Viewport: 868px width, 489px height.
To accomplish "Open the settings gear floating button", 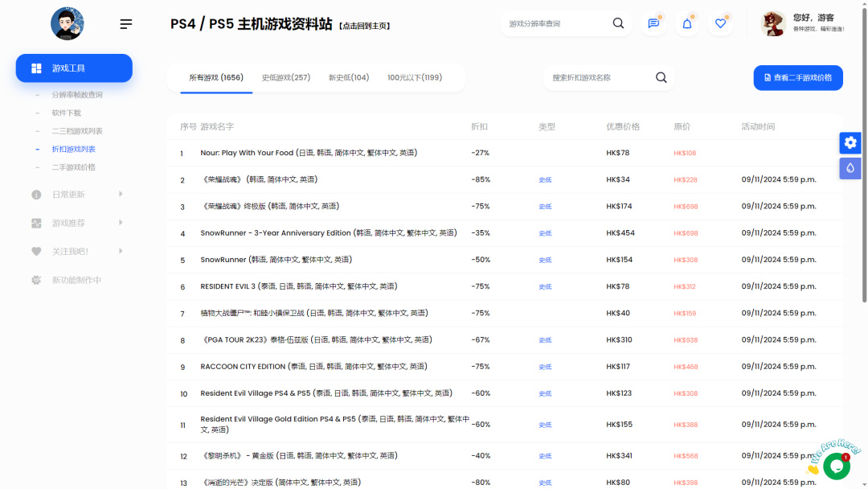I will [x=850, y=143].
